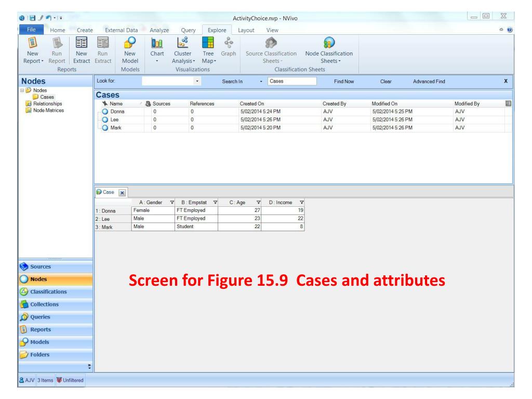Image resolution: width=532 pixels, height=399 pixels.
Task: Create a New Model
Action: [x=130, y=50]
